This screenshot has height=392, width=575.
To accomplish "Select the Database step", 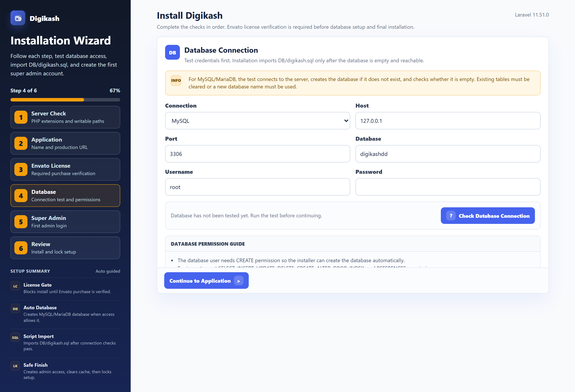I will tap(65, 196).
